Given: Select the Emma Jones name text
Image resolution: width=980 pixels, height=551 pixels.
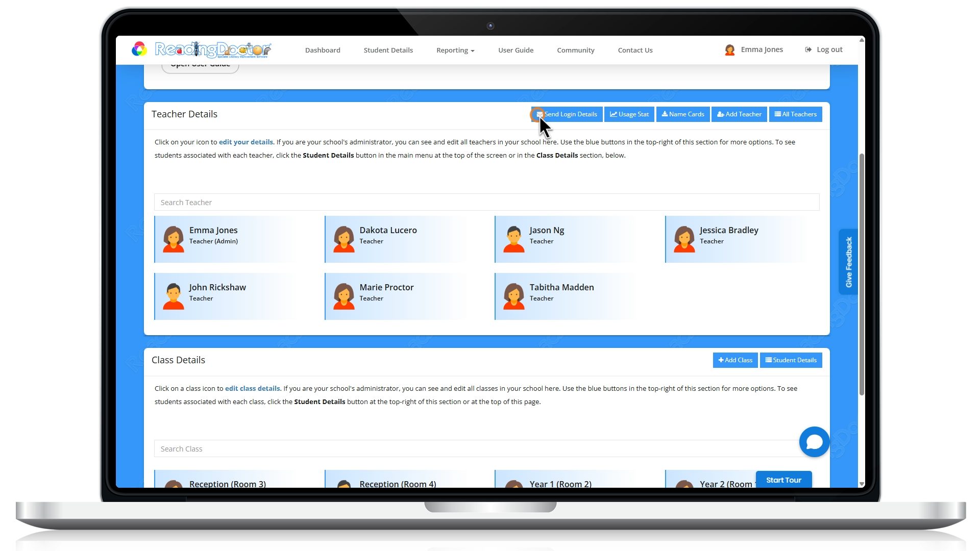Looking at the screenshot, I should click(x=213, y=230).
